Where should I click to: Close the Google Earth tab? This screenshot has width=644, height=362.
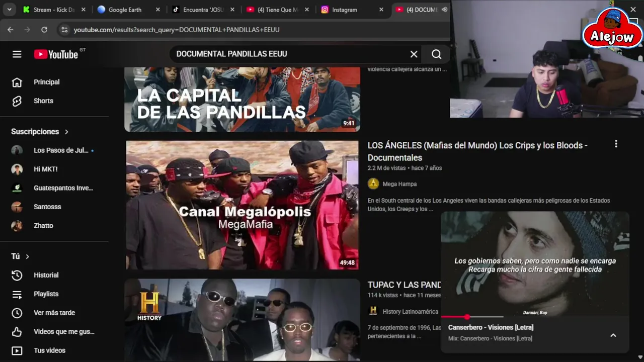[x=157, y=10]
